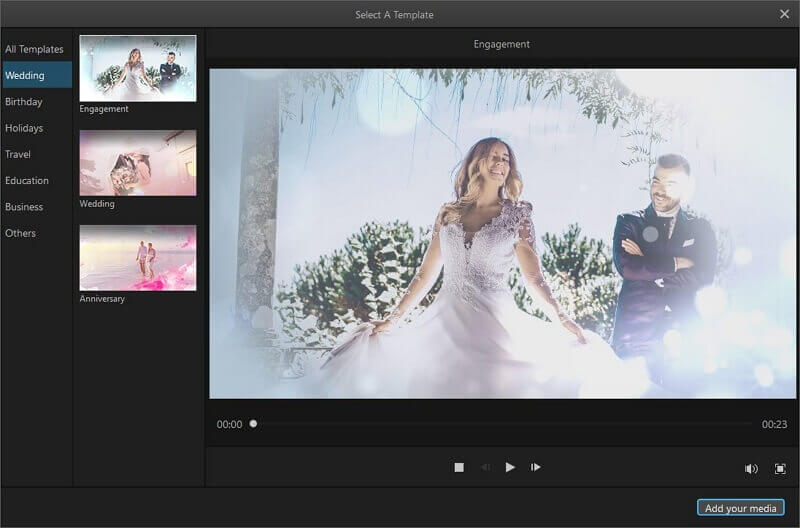Viewport: 800px width, 528px height.
Task: Click the Anniversary label under its thumbnail
Action: [102, 298]
